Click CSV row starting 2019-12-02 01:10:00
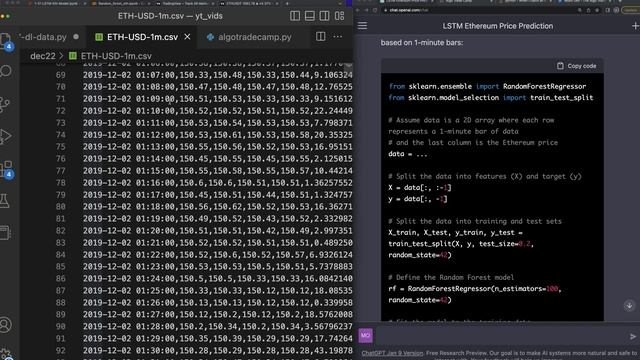 tap(218, 111)
